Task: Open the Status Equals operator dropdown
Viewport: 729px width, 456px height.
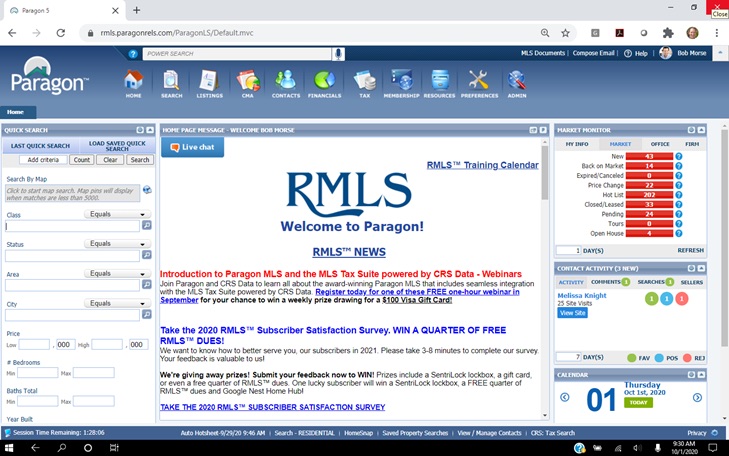Action: click(x=118, y=244)
